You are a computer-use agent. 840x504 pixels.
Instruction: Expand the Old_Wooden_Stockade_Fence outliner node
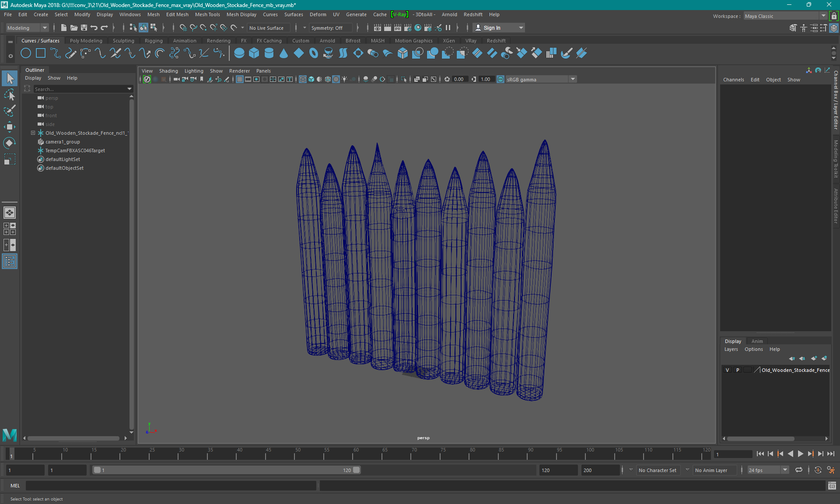point(33,133)
